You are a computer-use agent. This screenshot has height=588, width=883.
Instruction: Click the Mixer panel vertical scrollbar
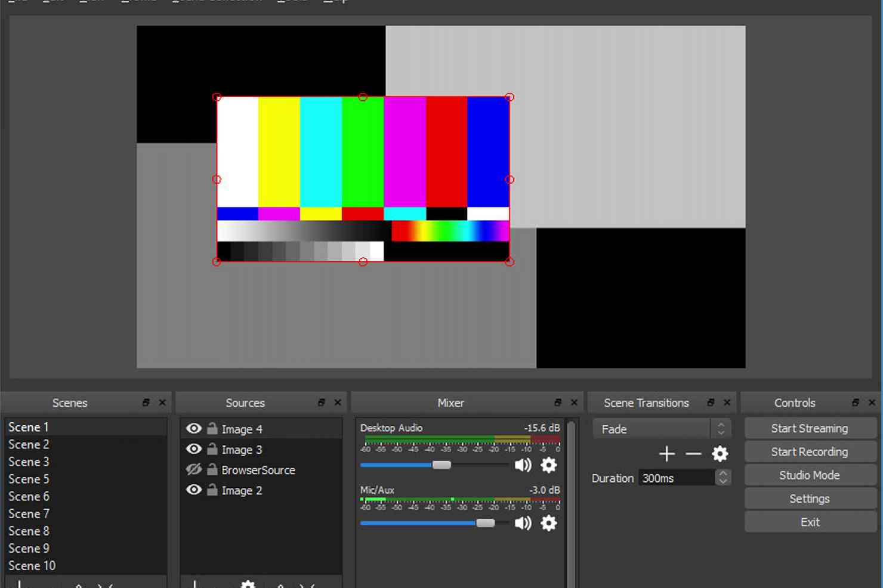pyautogui.click(x=571, y=504)
